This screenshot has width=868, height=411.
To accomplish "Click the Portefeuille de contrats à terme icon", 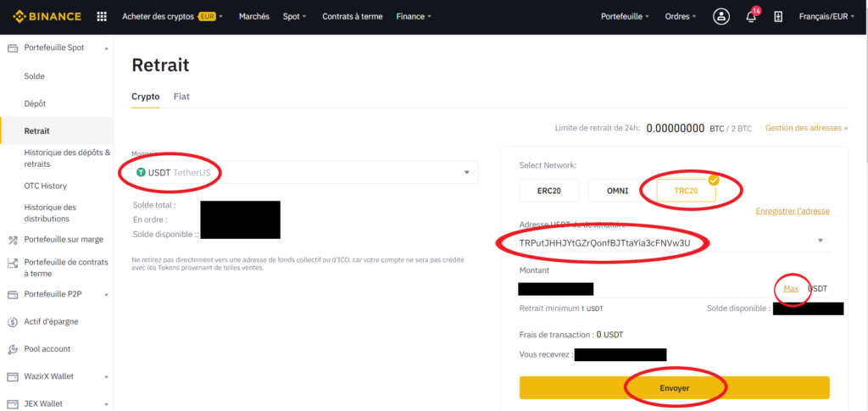I will pyautogui.click(x=12, y=263).
